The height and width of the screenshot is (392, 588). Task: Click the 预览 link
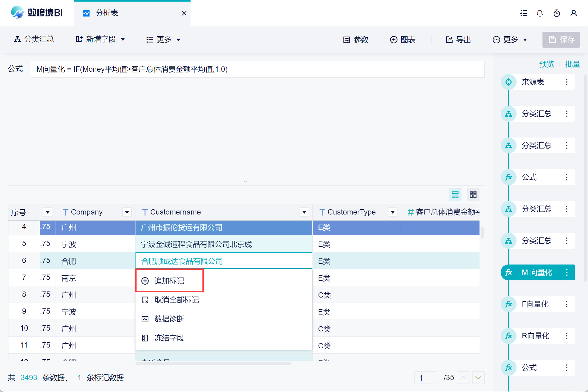[546, 64]
